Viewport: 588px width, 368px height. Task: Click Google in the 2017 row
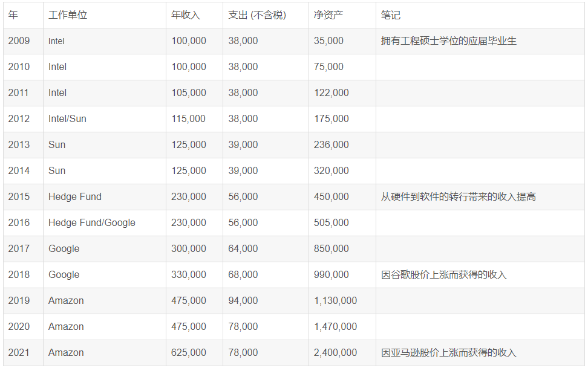coord(64,249)
